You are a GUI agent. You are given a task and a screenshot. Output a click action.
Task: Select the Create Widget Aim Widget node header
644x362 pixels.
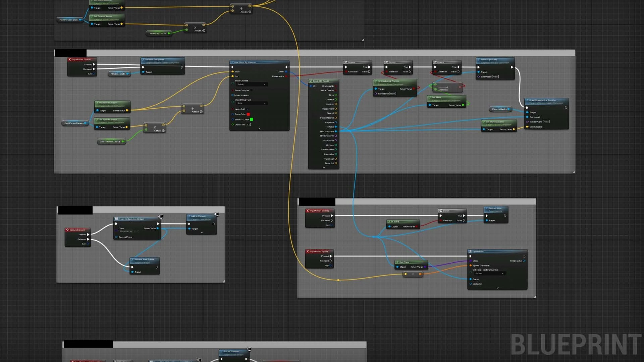[137, 219]
